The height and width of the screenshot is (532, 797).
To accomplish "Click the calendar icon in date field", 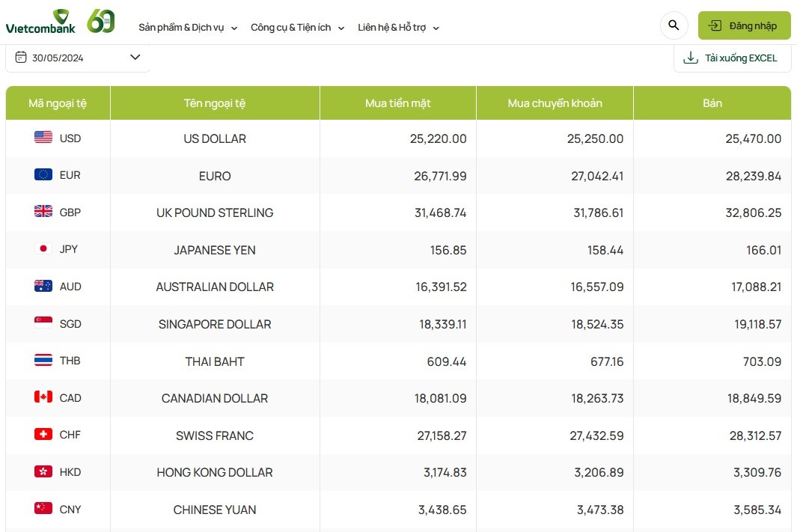I will click(x=21, y=58).
